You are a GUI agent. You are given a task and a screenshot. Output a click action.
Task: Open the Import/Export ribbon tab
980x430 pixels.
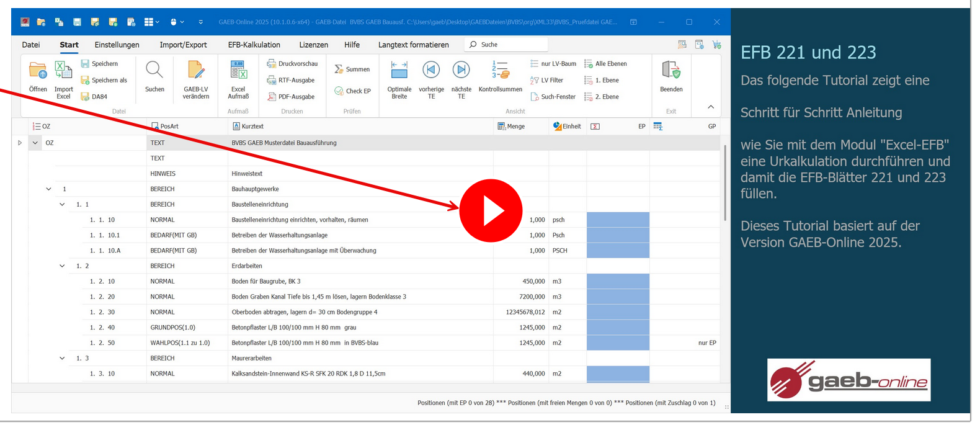click(183, 45)
